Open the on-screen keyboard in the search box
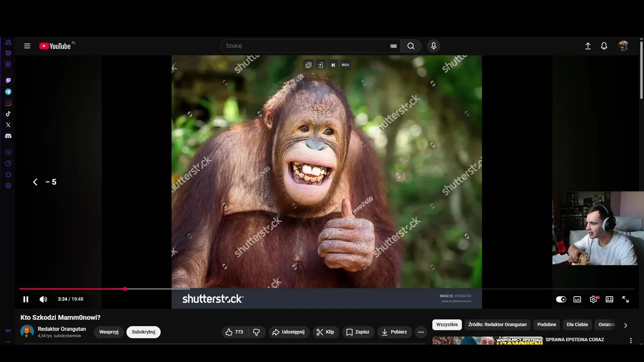 (393, 46)
